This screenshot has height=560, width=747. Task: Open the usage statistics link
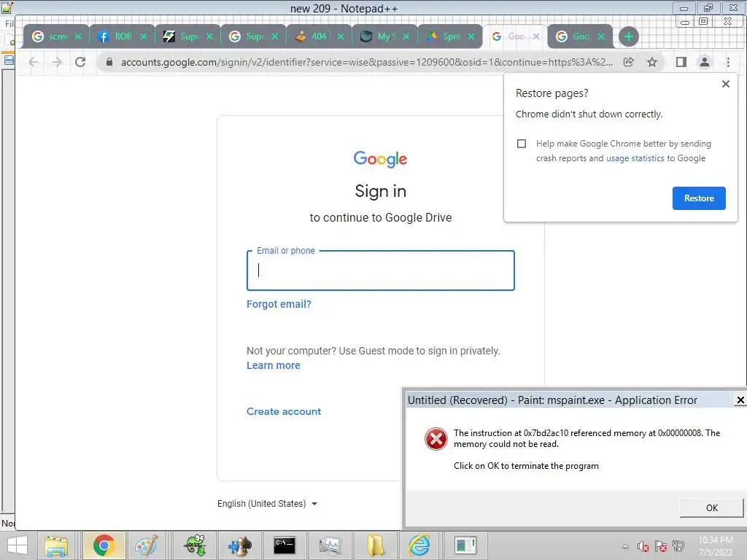pos(635,158)
